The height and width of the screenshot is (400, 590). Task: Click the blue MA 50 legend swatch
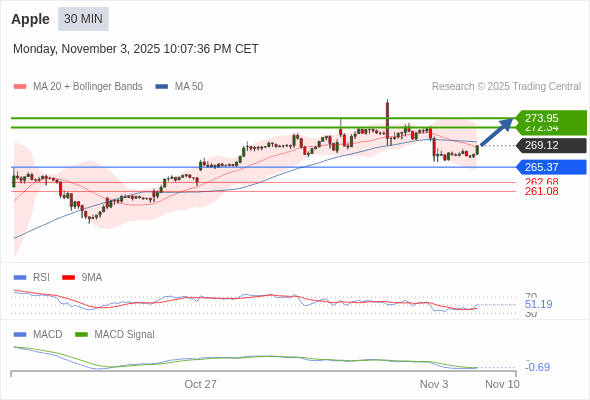162,87
